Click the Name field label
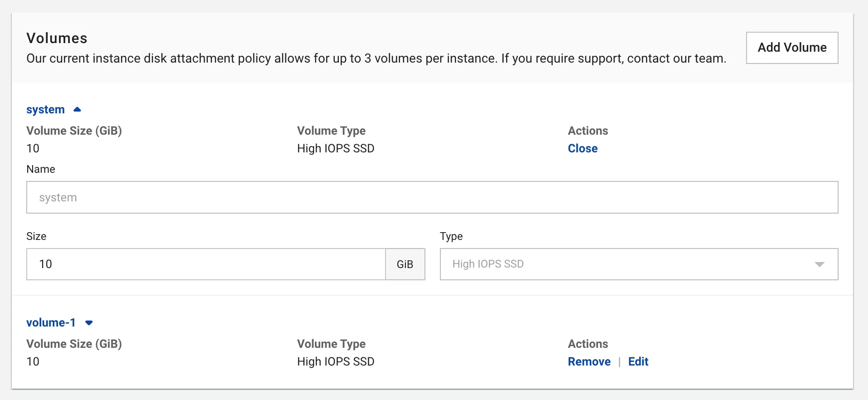Image resolution: width=868 pixels, height=400 pixels. click(41, 169)
